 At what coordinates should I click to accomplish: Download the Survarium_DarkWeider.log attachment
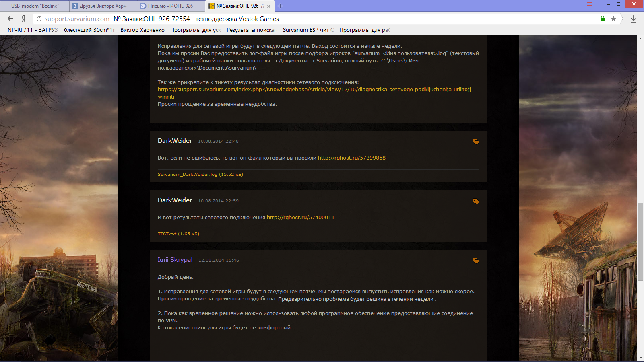coord(200,174)
